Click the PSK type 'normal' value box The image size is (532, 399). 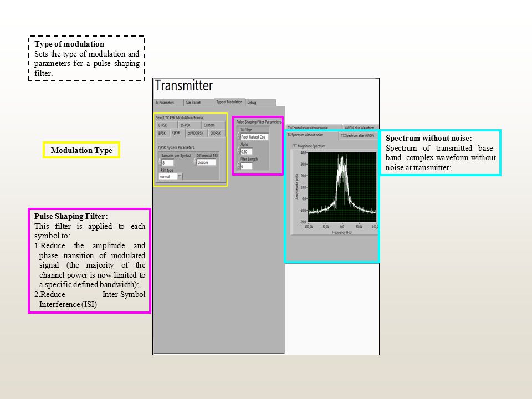pyautogui.click(x=168, y=176)
